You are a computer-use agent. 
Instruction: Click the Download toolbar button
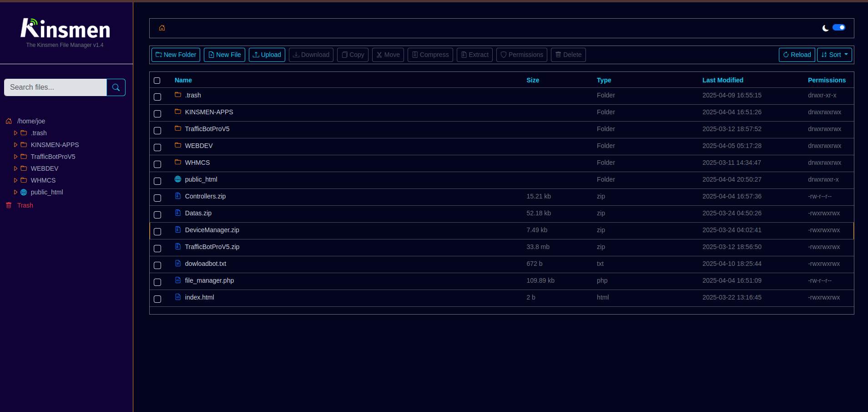[311, 55]
